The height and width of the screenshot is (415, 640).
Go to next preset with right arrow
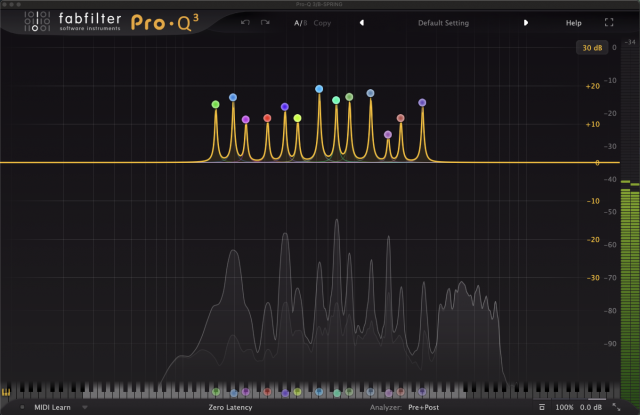[526, 22]
